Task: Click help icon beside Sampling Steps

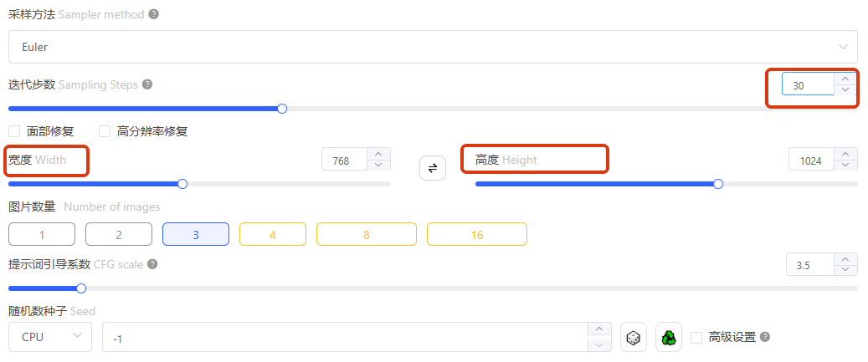Action: coord(147,84)
